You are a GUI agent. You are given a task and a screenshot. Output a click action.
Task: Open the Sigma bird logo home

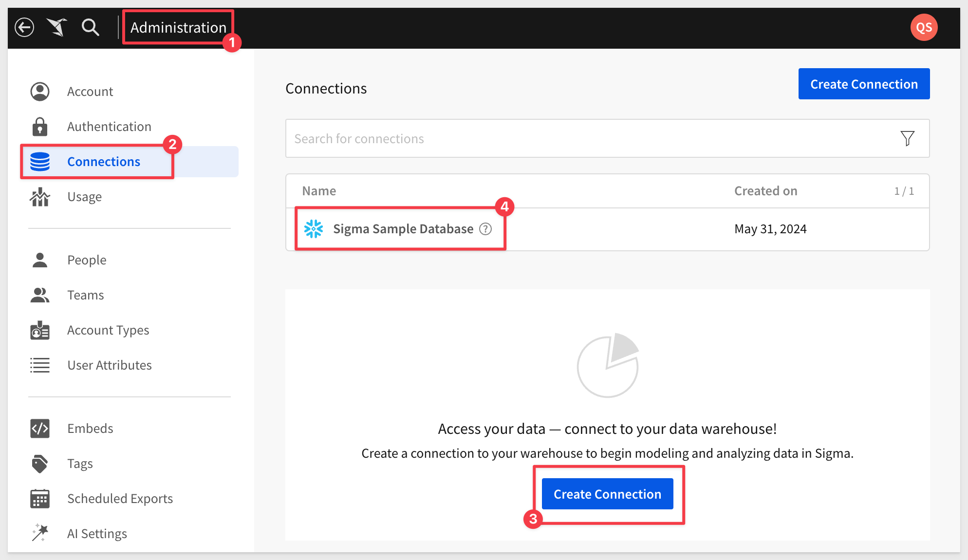coord(57,27)
